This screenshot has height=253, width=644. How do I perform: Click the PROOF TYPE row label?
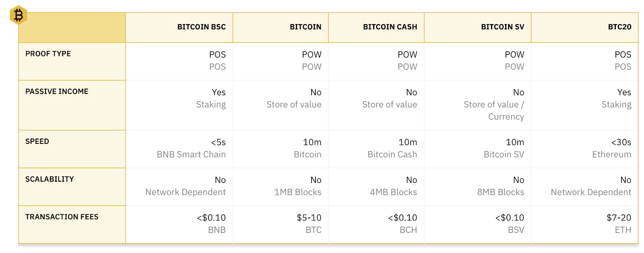(48, 54)
